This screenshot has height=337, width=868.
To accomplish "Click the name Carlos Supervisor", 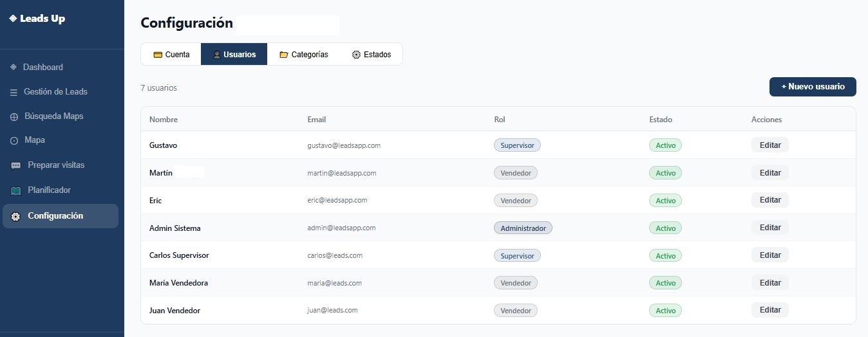I will pos(179,255).
